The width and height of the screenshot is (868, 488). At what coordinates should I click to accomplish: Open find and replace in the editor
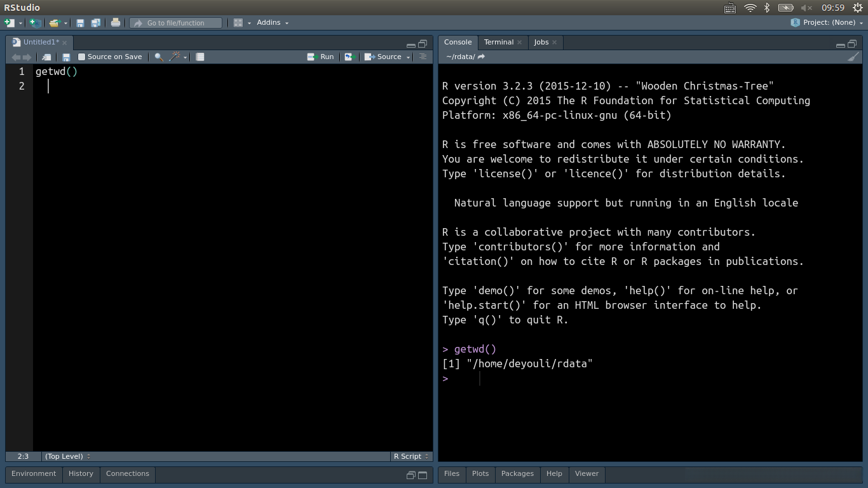(x=158, y=57)
